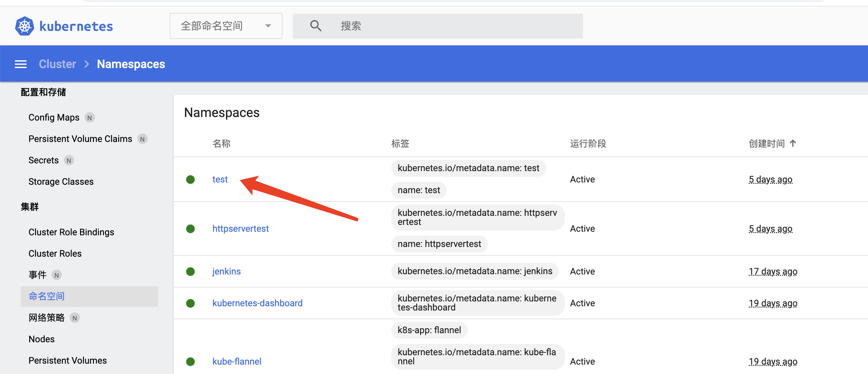Open the httpservertest namespace
This screenshot has width=868, height=374.
240,229
